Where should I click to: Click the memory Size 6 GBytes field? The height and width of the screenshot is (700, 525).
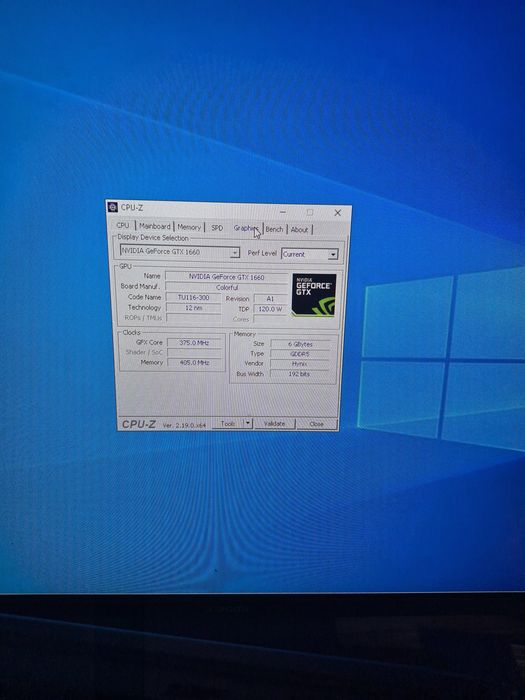click(x=300, y=344)
